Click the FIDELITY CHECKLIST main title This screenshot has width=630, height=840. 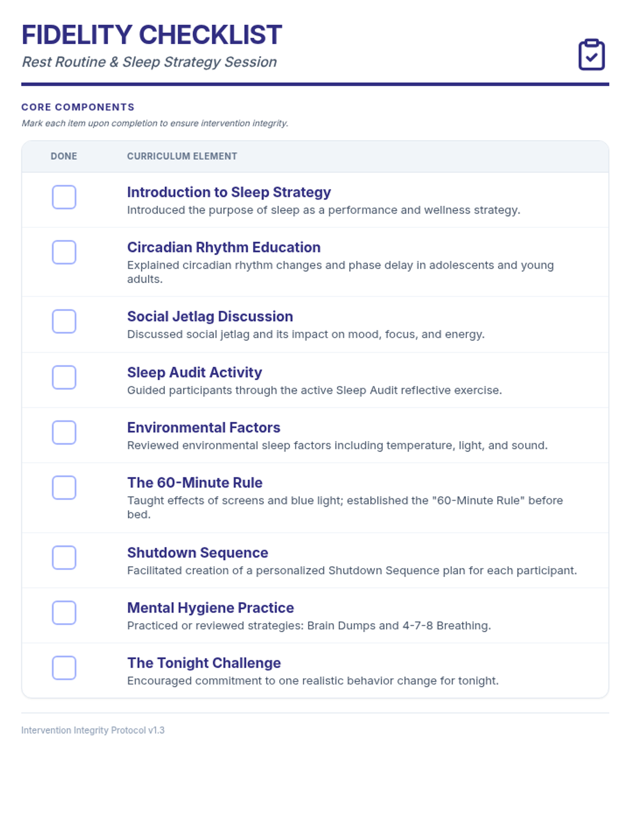pyautogui.click(x=152, y=35)
